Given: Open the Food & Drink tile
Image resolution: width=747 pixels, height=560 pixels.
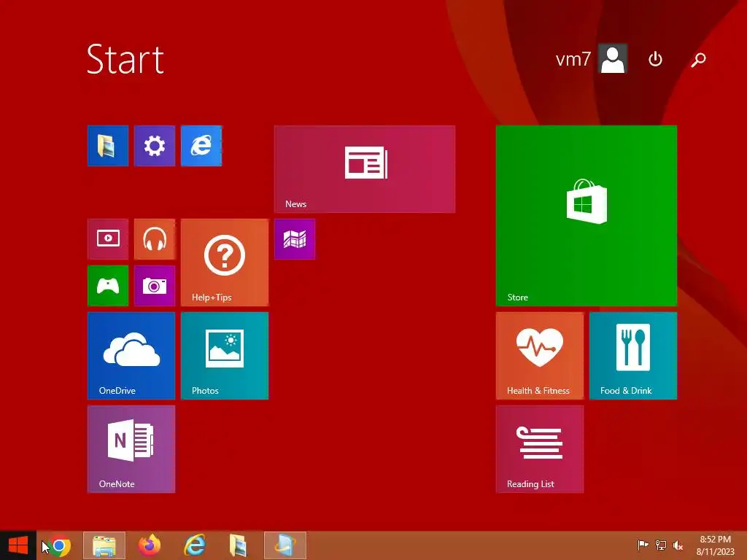Looking at the screenshot, I should [633, 356].
